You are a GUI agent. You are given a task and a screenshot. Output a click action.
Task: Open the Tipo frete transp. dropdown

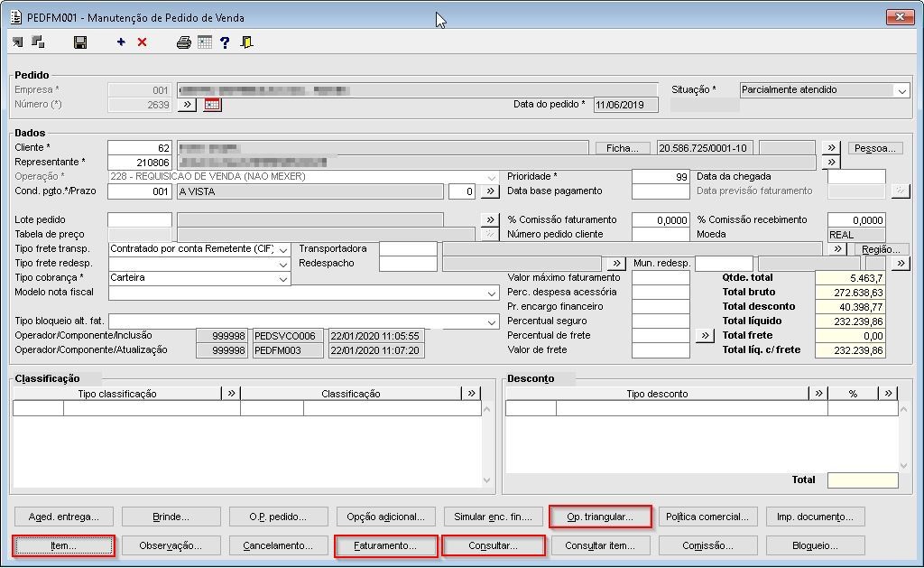point(283,249)
